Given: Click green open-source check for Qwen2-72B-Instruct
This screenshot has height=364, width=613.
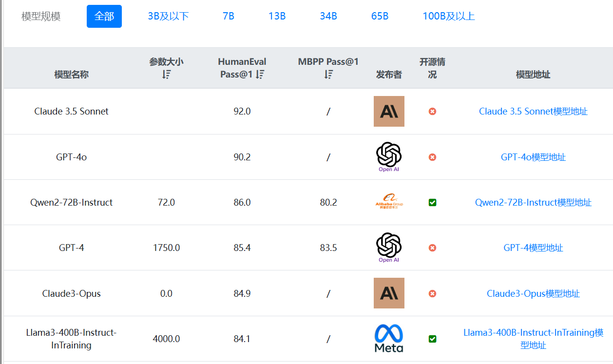Looking at the screenshot, I should tap(432, 202).
